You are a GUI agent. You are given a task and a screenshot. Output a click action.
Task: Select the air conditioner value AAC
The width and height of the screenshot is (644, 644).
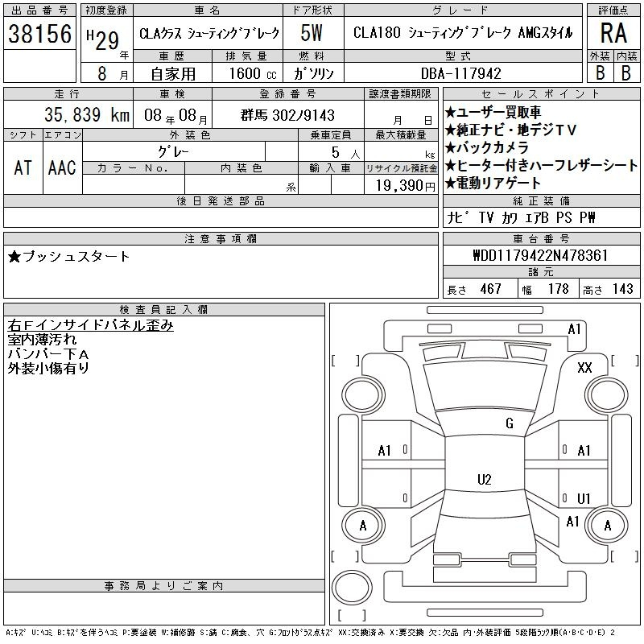pos(62,167)
